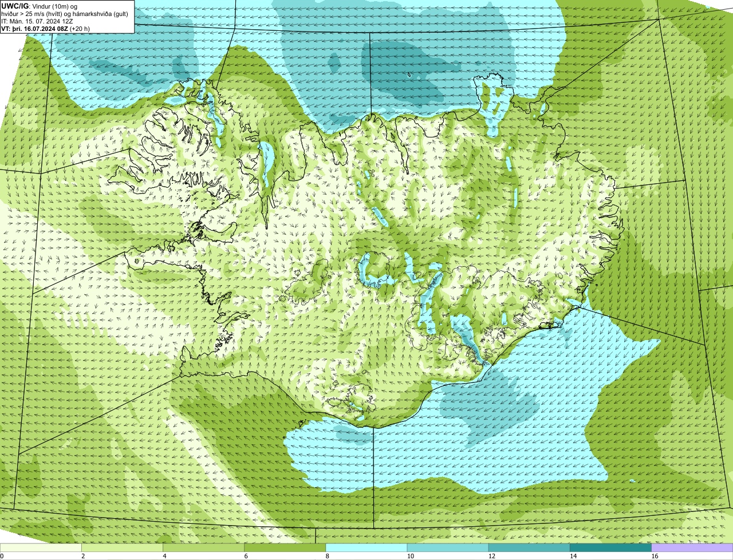The width and height of the screenshot is (733, 560).
Task: Click the legend scale label '2'
Action: (83, 556)
